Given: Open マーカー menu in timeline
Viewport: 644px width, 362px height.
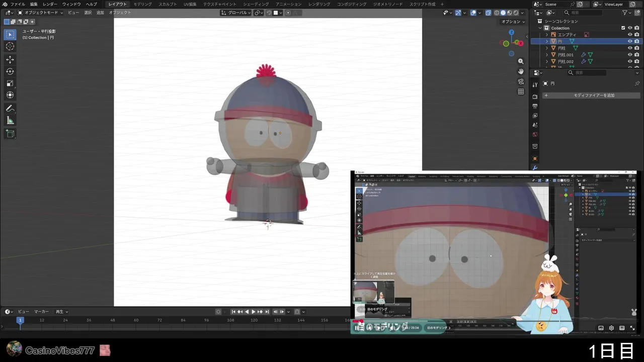Looking at the screenshot, I should point(42,312).
